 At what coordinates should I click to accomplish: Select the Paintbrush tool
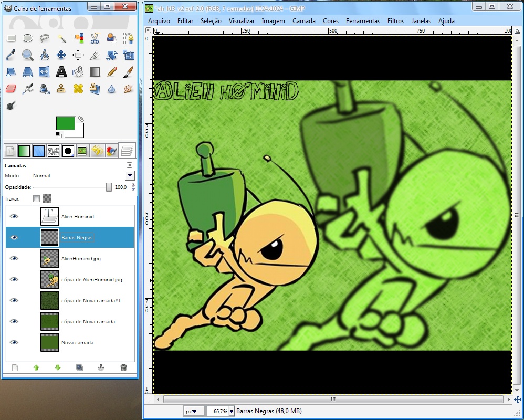128,72
